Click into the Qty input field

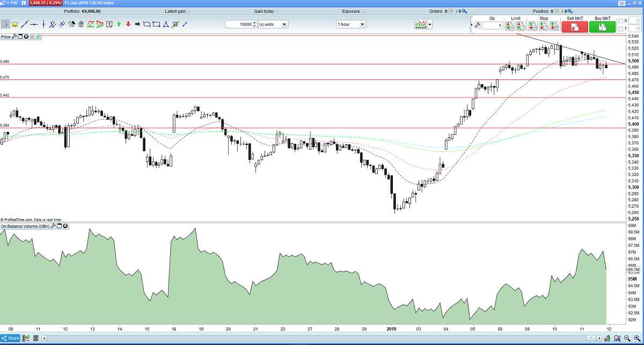[492, 26]
